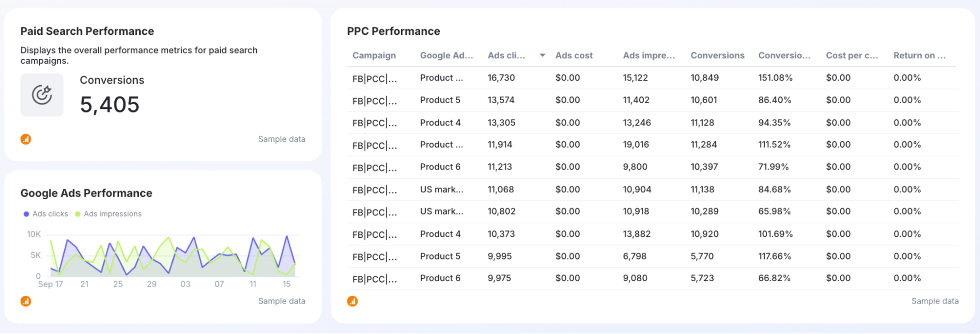This screenshot has width=980, height=334.
Task: Select the row with 16,730 ads clicks
Action: [x=501, y=78]
